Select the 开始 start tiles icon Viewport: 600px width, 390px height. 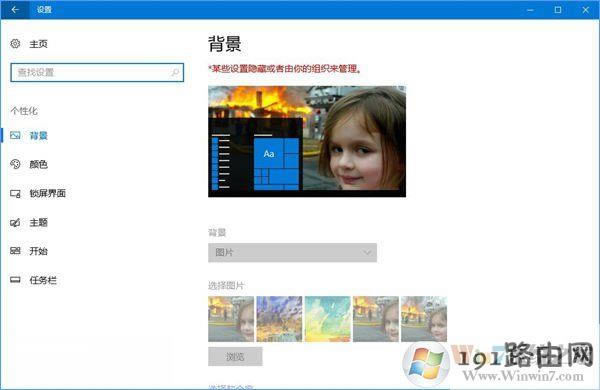tap(15, 251)
